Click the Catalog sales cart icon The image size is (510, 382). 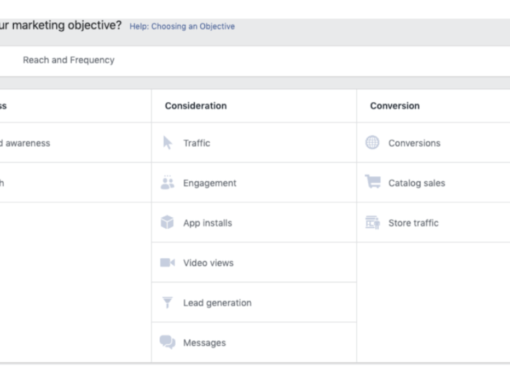tap(373, 182)
